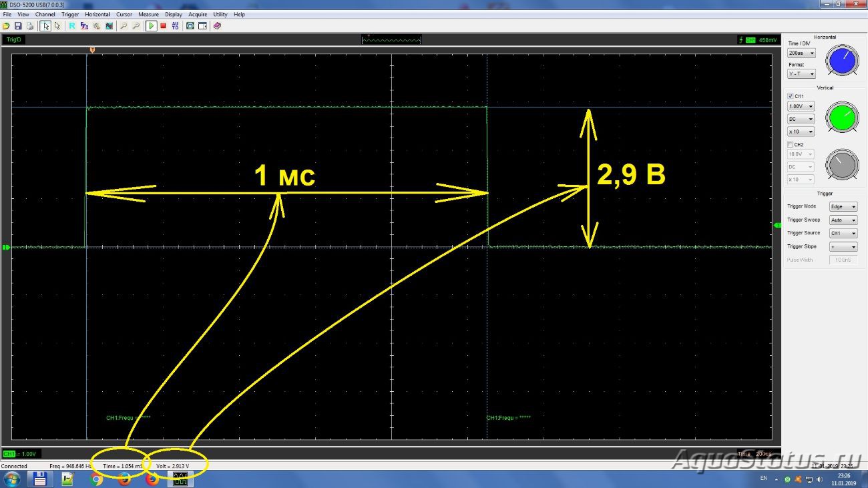The width and height of the screenshot is (868, 488).
Task: Click the icon right of FFT
Action: (96, 26)
